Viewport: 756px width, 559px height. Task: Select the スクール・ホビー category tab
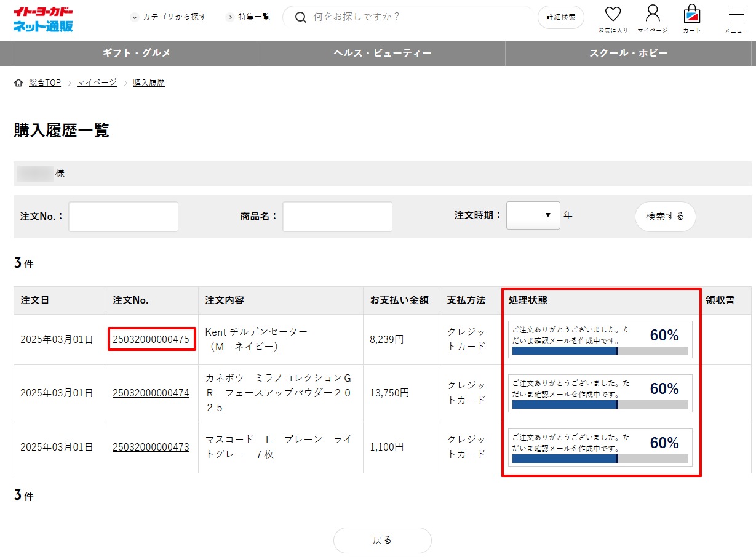pyautogui.click(x=628, y=54)
